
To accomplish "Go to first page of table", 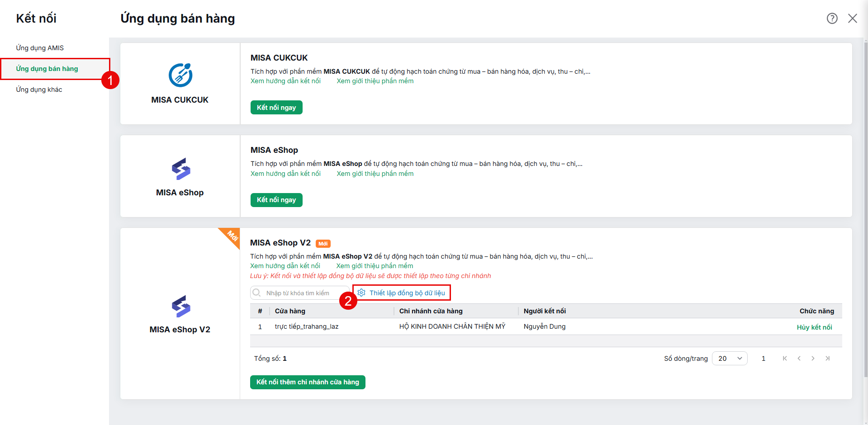I will tap(785, 359).
